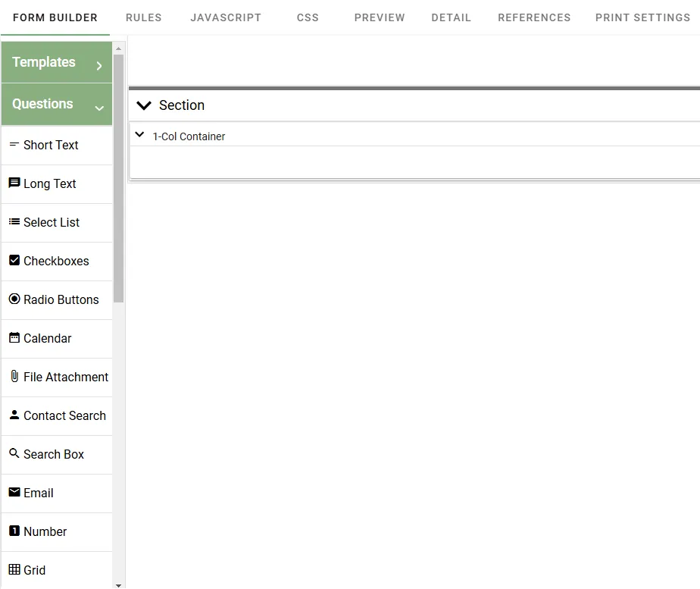Image resolution: width=700 pixels, height=589 pixels.
Task: Choose the Email question element
Action: 38,493
